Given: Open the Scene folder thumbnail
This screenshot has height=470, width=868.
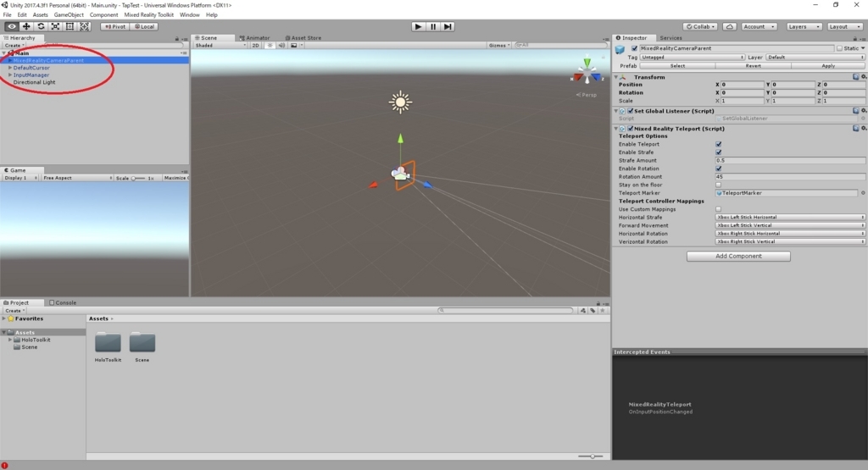Looking at the screenshot, I should [x=142, y=343].
